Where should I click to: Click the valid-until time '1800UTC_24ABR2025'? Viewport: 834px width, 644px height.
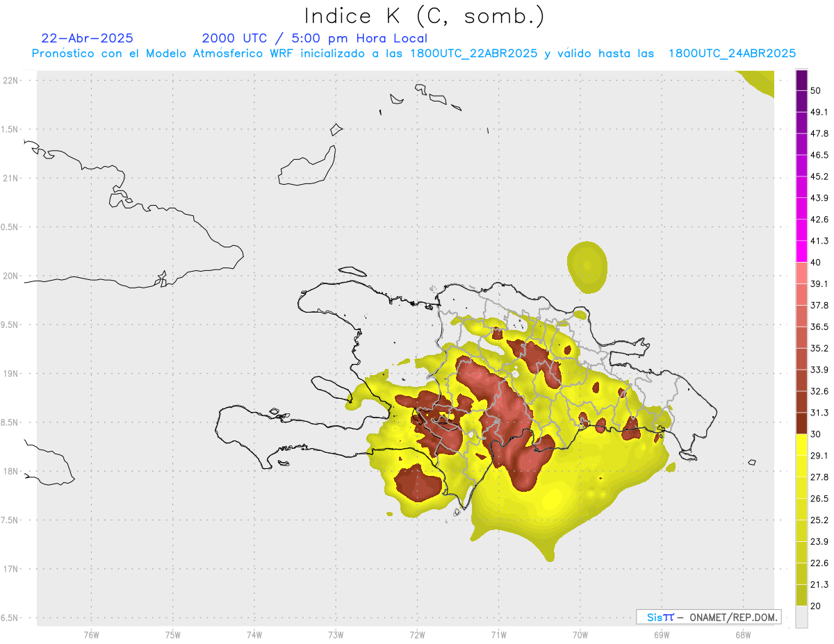[732, 53]
